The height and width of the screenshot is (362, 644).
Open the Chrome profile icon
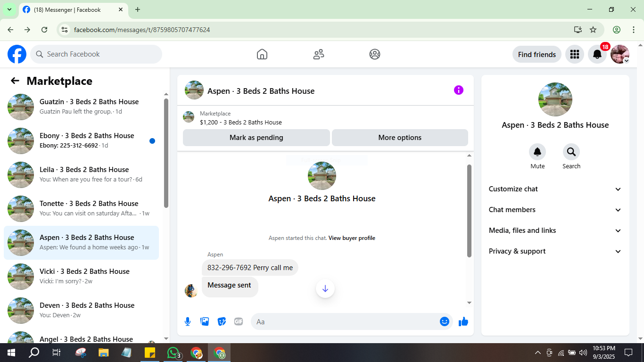pyautogui.click(x=617, y=30)
